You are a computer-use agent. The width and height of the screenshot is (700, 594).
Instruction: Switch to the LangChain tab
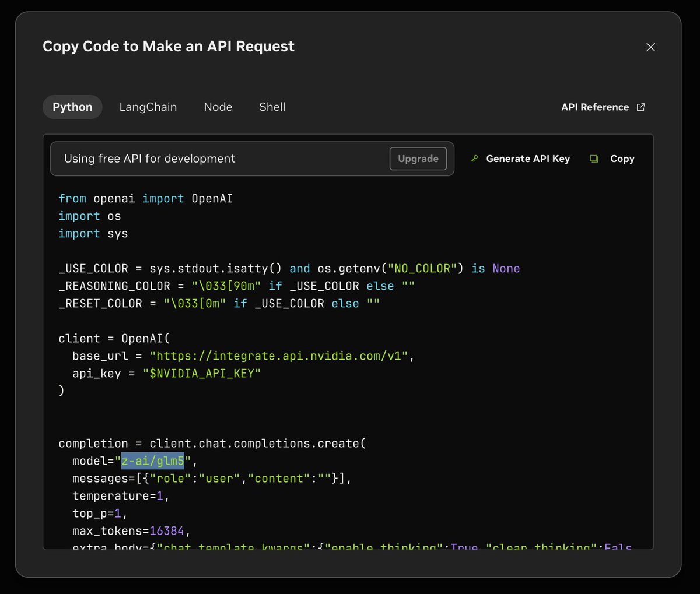coord(148,107)
